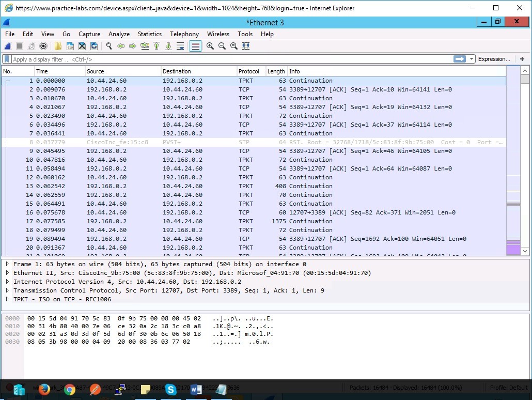Apply the display filter arrow button

point(459,59)
